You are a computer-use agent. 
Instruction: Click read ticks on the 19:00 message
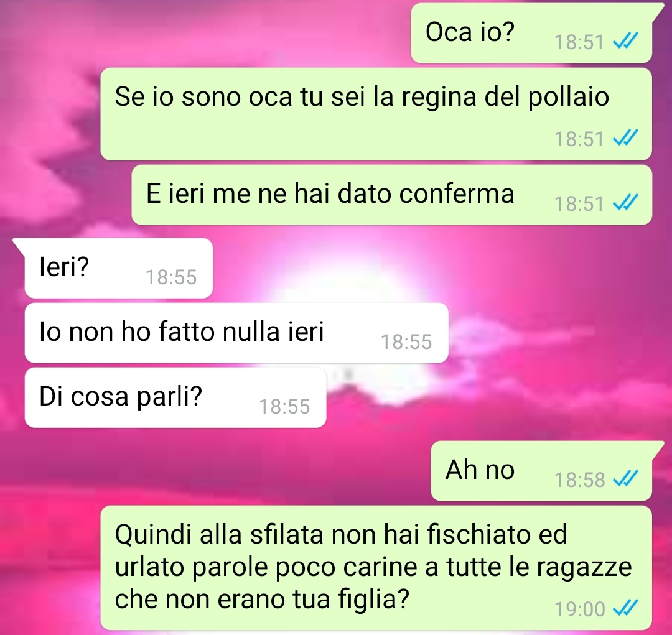click(625, 608)
